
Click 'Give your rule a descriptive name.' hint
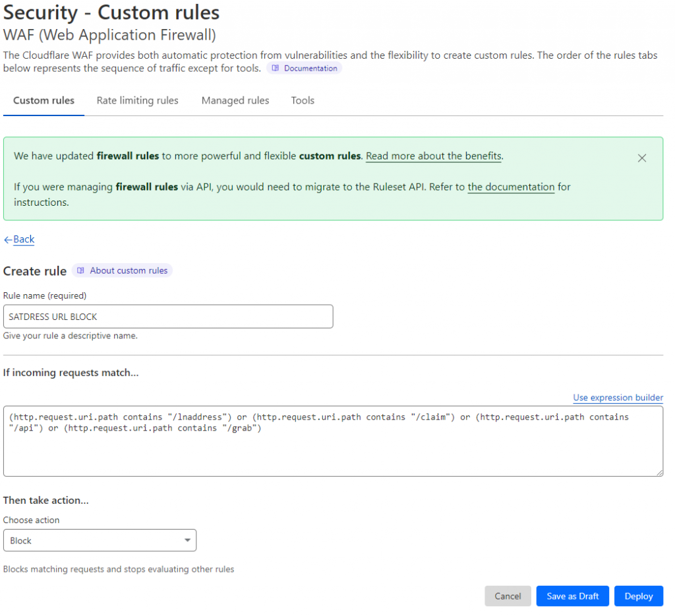coord(70,336)
